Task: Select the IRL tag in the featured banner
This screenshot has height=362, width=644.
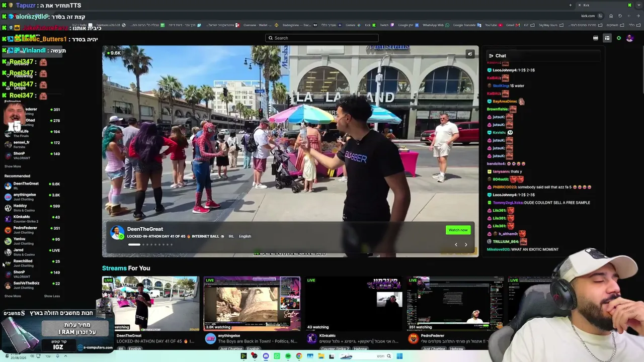Action: click(x=231, y=236)
